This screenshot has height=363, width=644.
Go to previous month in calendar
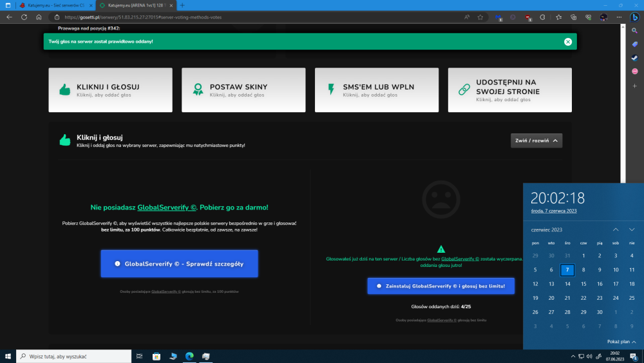coord(616,230)
